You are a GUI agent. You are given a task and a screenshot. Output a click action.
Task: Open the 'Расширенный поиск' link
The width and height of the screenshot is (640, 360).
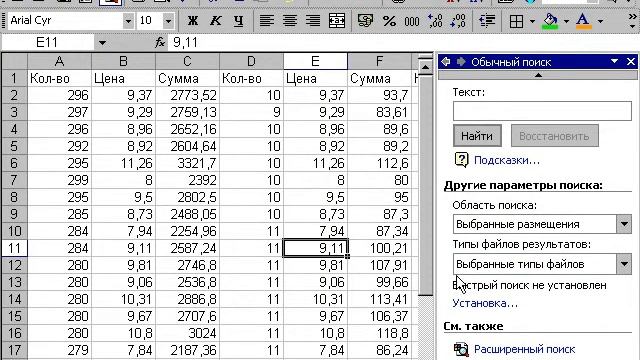[x=524, y=349]
